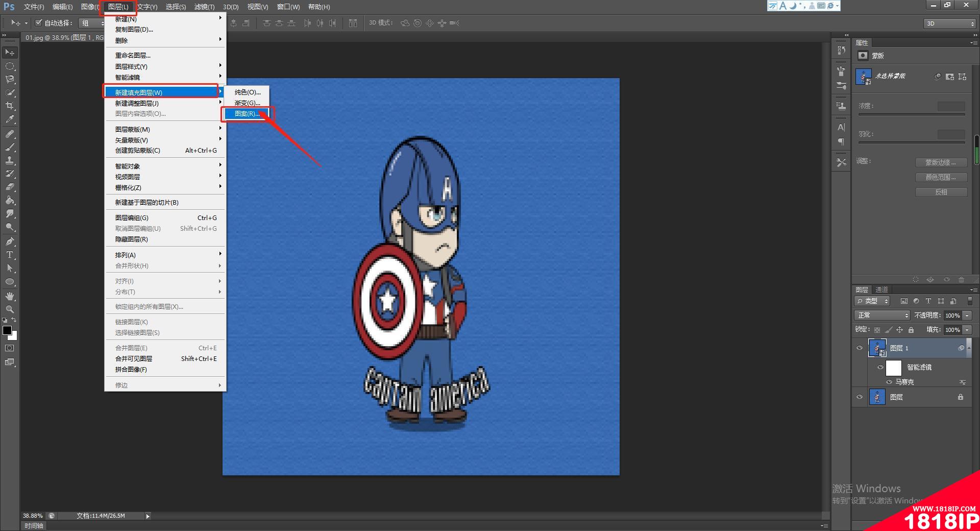Select the Brush tool
This screenshot has height=531, width=980.
point(10,147)
